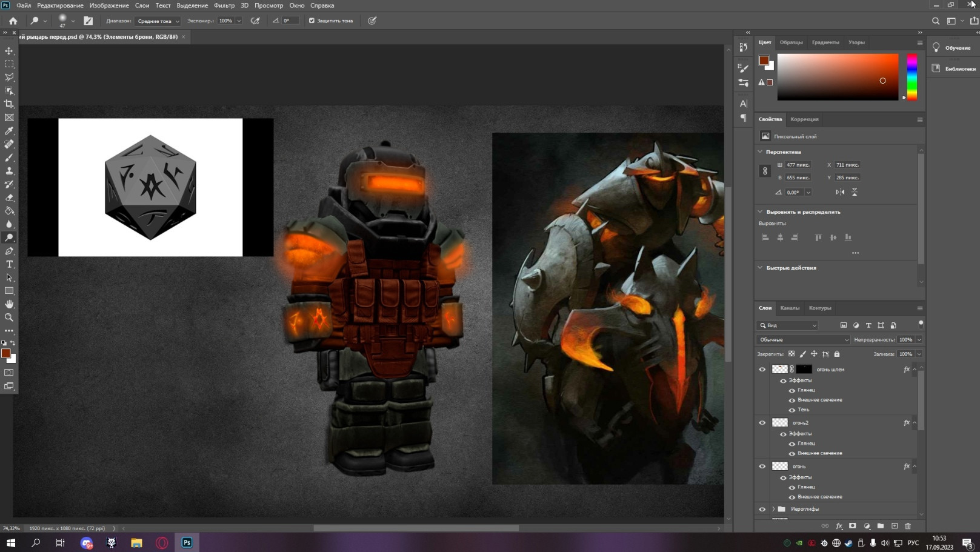Select the Clone Stamp tool
The height and width of the screenshot is (552, 980).
click(9, 171)
